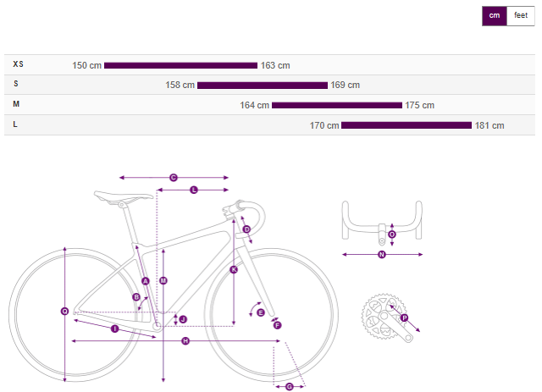The width and height of the screenshot is (542, 392).
Task: Click the M standover height marker
Action: tap(163, 280)
